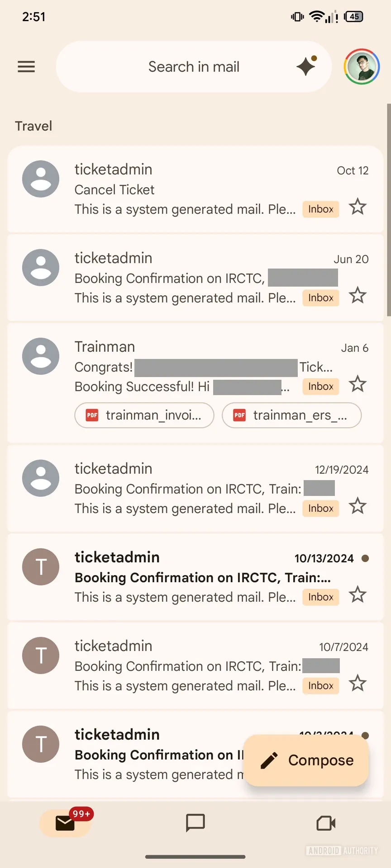The image size is (391, 868).
Task: Star the Trainman booking email
Action: [358, 384]
